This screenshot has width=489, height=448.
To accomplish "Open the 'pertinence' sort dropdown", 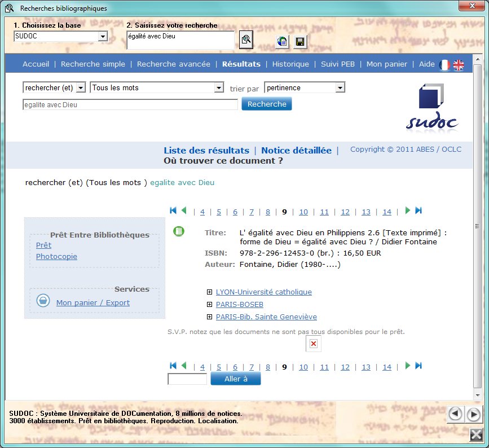I will [340, 87].
